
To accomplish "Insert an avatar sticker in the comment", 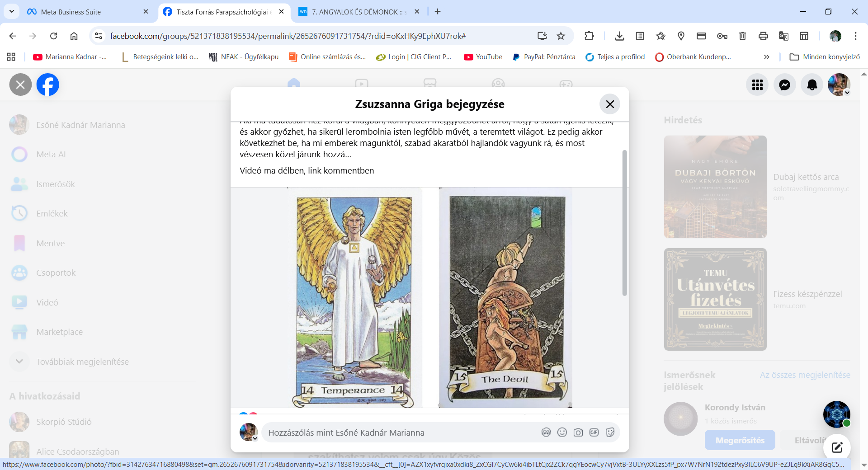I will (546, 432).
